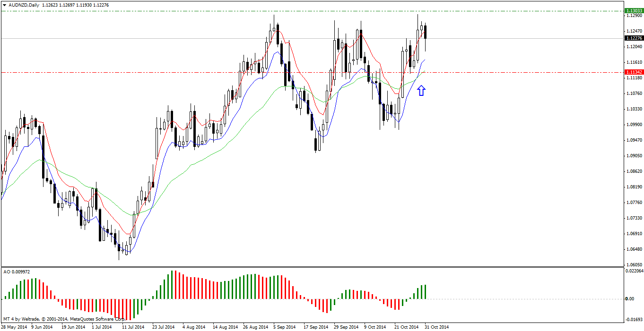Click the 11 Jul 2014 date label
The image size is (644, 331).
point(133,327)
